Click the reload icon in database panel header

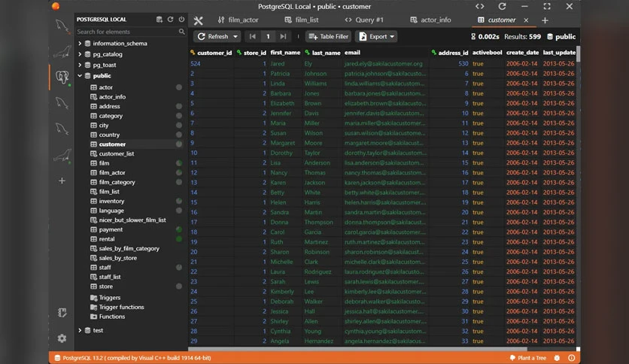171,20
